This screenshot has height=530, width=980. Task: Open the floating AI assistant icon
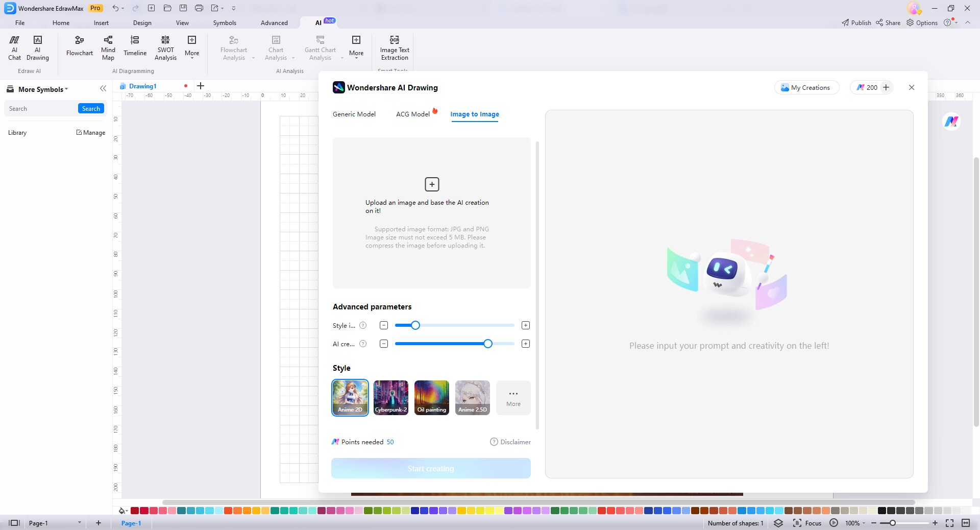(x=951, y=122)
